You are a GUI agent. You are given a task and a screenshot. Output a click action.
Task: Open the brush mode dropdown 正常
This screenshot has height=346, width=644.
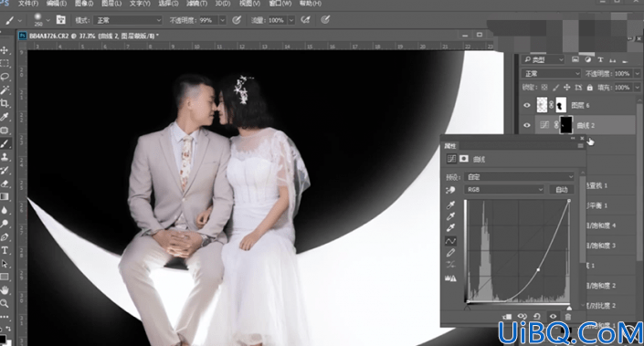click(x=128, y=20)
